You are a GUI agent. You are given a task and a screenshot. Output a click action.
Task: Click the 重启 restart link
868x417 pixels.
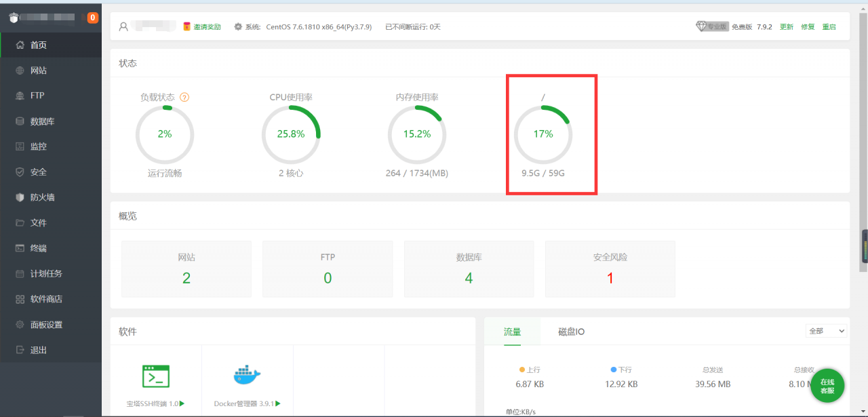pyautogui.click(x=829, y=27)
